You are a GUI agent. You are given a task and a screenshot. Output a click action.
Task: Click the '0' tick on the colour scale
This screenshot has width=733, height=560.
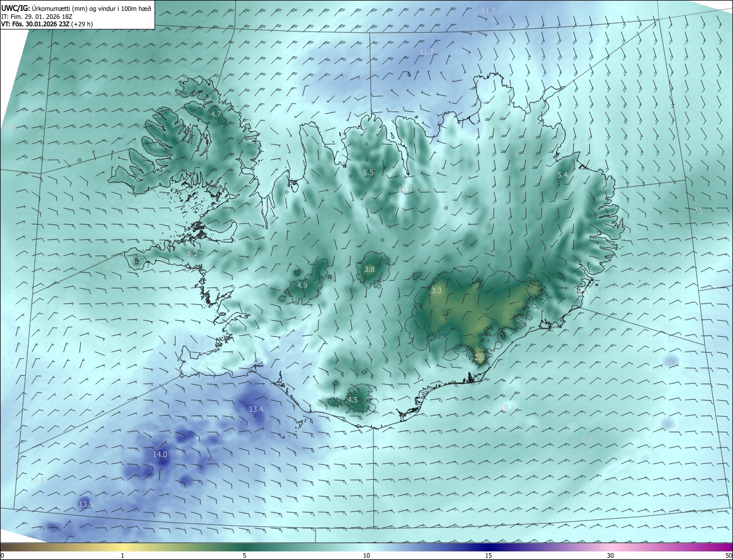pyautogui.click(x=2, y=555)
